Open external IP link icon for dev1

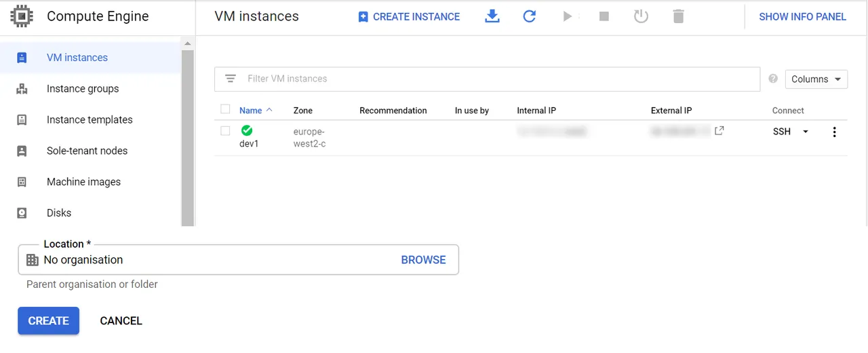tap(719, 130)
